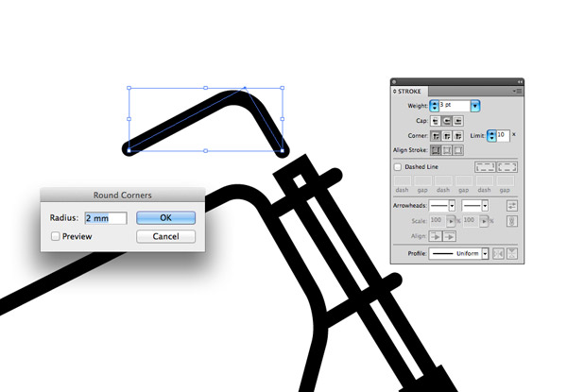Click the first gap input field
Screen dimensions: 567x392
coord(422,180)
